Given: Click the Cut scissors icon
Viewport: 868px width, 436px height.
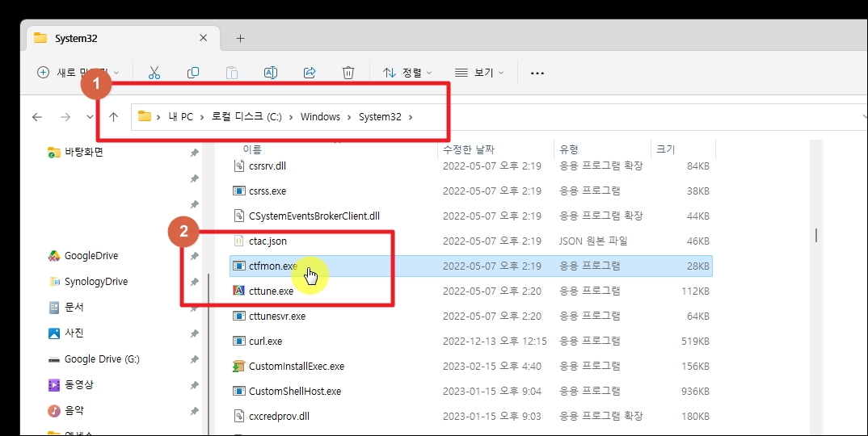Looking at the screenshot, I should [x=154, y=73].
